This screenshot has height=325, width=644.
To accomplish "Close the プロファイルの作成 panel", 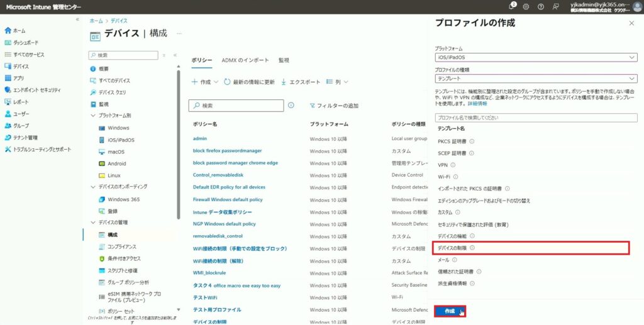I will [631, 23].
